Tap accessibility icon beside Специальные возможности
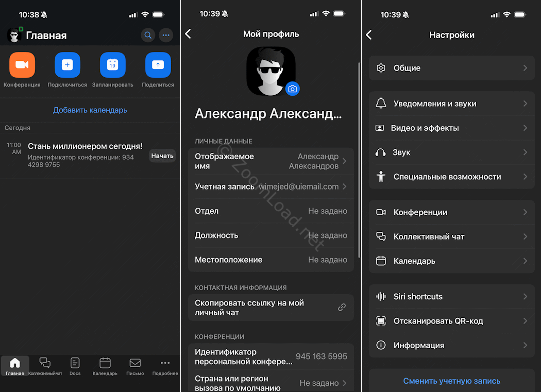 pyautogui.click(x=381, y=177)
